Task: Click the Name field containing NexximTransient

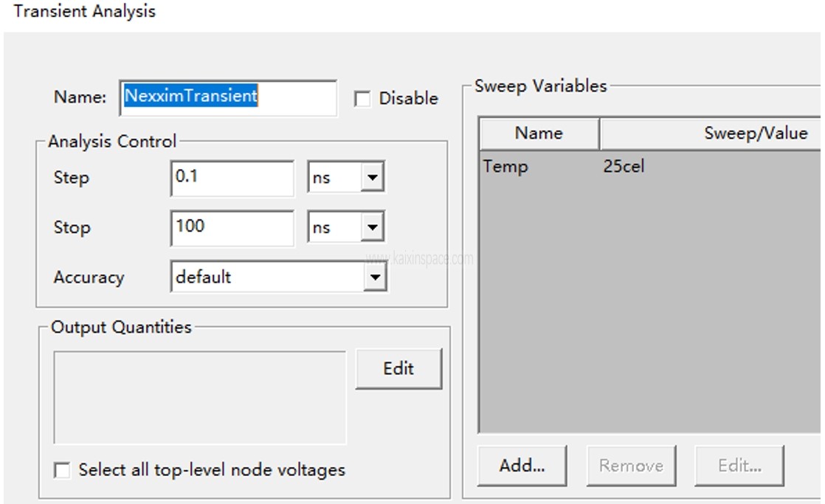Action: click(x=227, y=97)
